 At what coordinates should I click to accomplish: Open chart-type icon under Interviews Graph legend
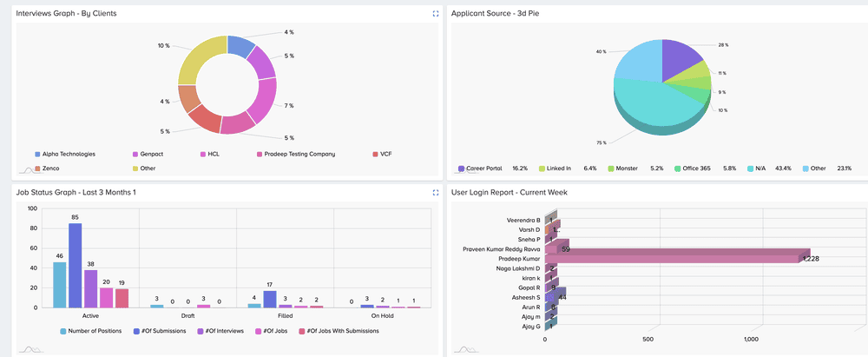point(31,171)
